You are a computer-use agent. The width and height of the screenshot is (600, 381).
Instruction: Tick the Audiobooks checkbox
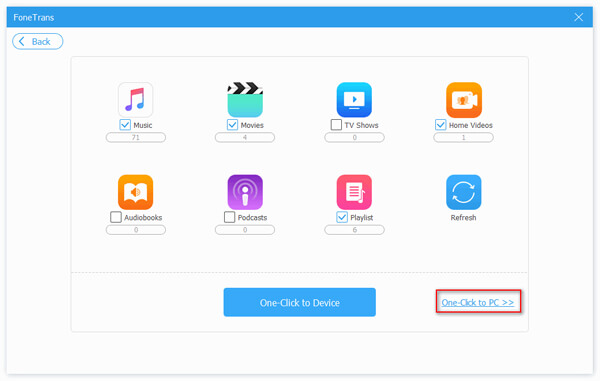[x=116, y=217]
